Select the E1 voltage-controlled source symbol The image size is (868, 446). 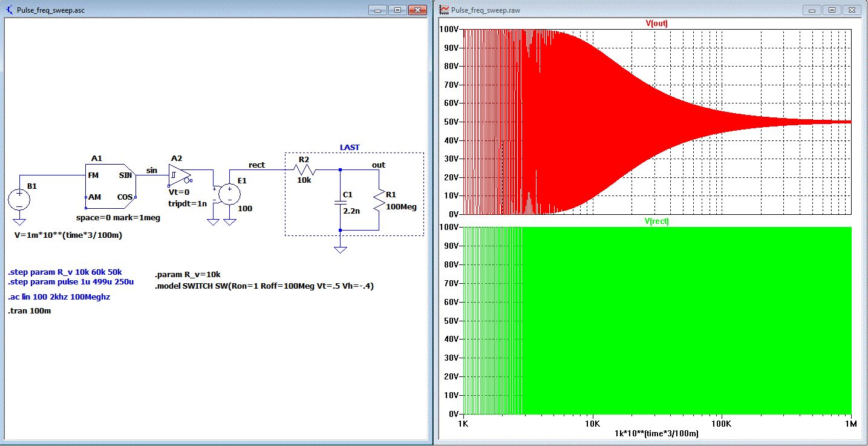[229, 194]
